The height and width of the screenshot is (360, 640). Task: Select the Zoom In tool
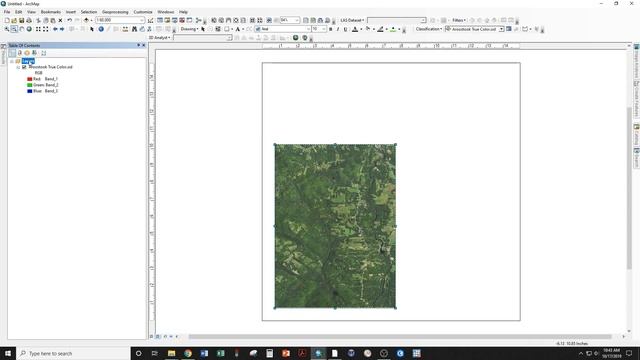click(x=7, y=29)
